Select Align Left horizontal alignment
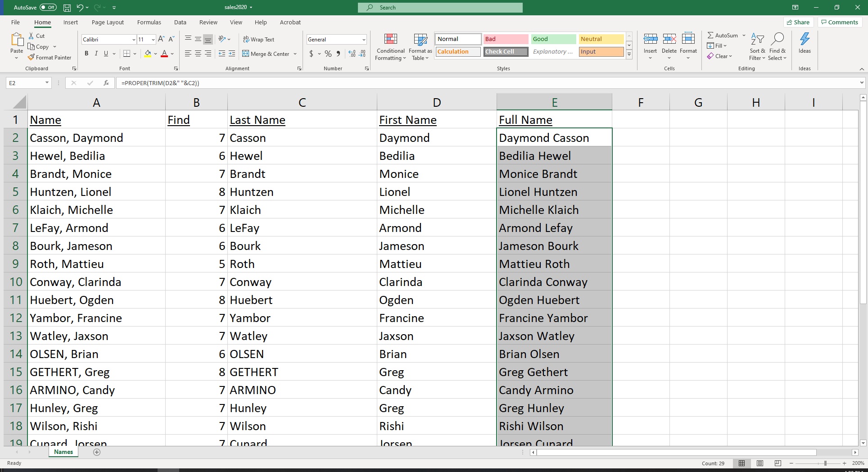 click(x=188, y=54)
